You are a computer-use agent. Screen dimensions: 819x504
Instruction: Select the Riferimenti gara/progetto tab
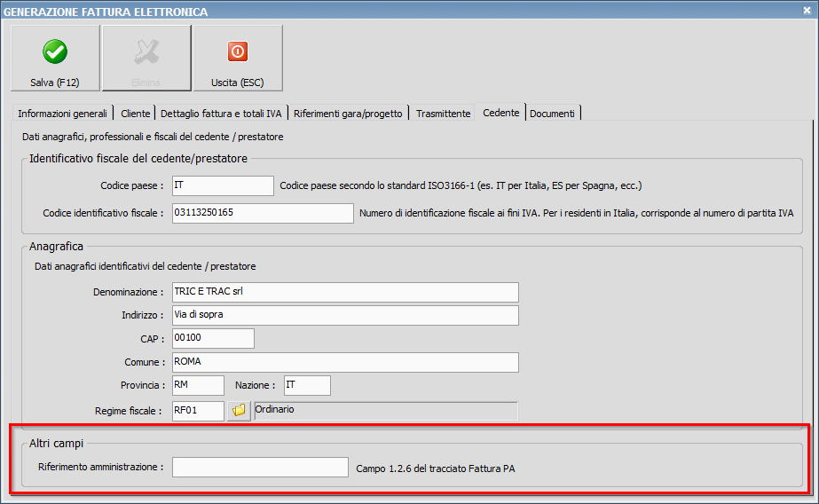click(x=348, y=114)
